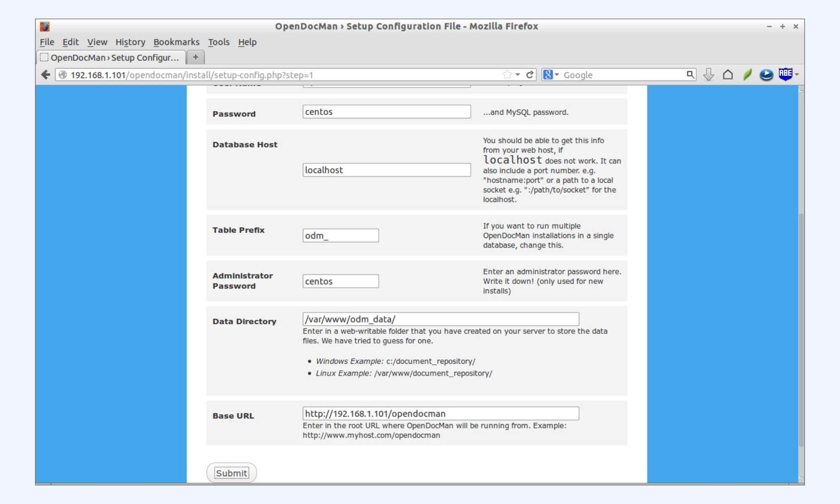Click the Data Directory path field
This screenshot has width=840, height=504.
[441, 319]
